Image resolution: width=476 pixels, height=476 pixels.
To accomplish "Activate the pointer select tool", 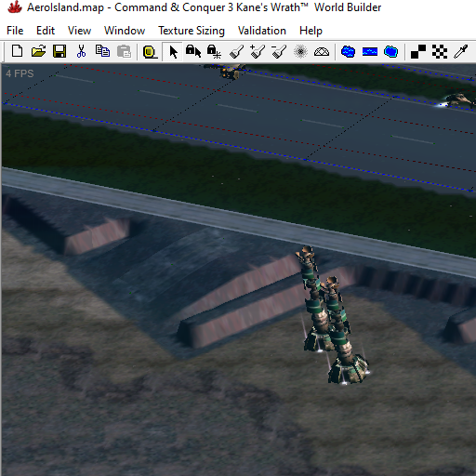I will click(173, 52).
